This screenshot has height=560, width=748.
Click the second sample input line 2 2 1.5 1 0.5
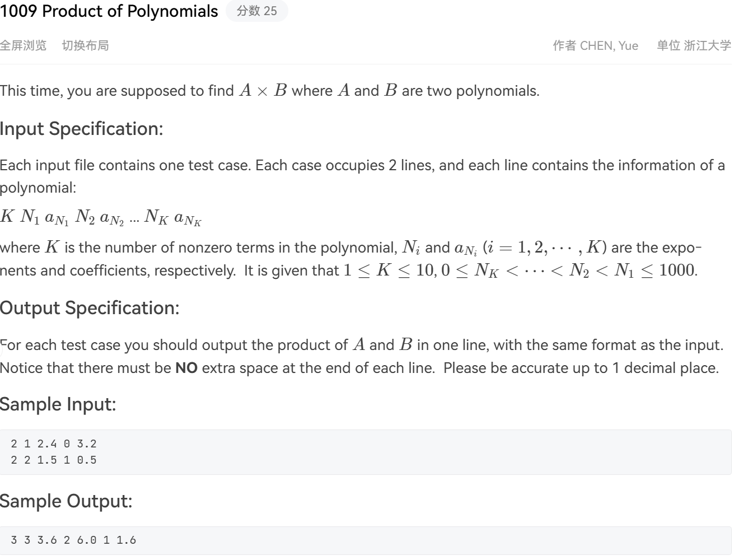click(x=54, y=460)
